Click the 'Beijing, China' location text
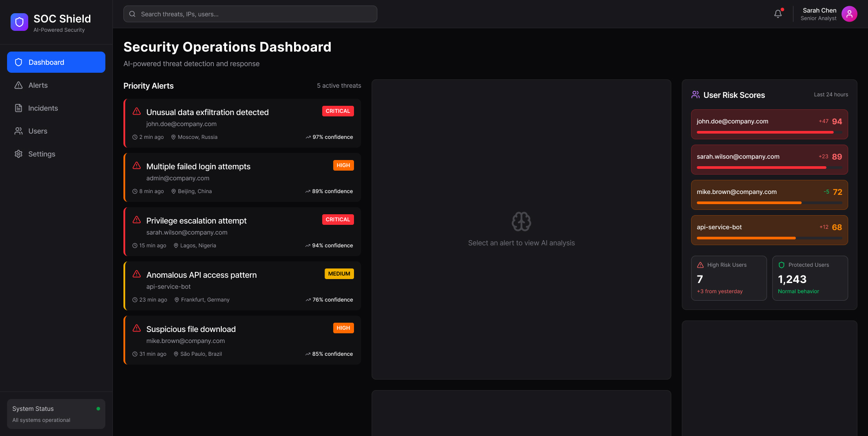This screenshot has width=868, height=436. tap(195, 191)
